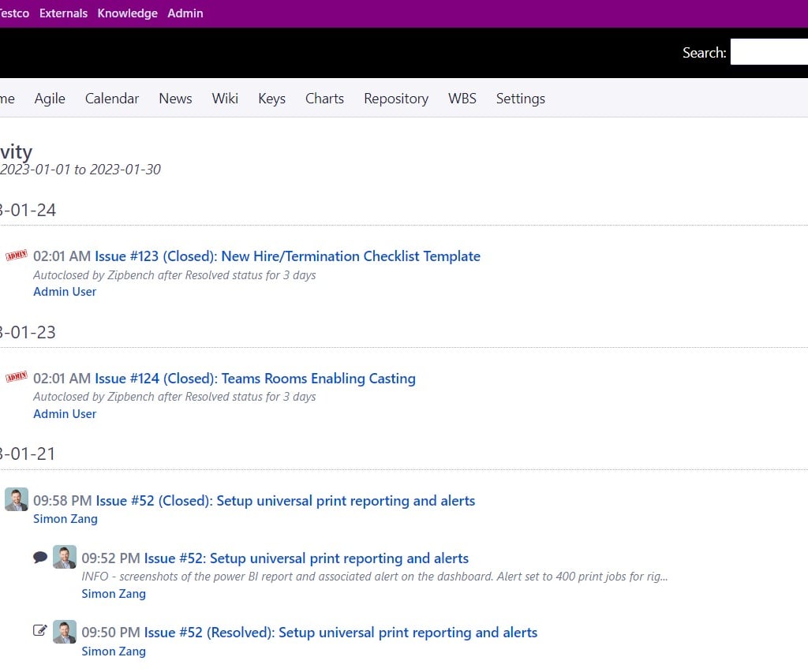
Task: Go to the Wiki tab
Action: pos(225,99)
